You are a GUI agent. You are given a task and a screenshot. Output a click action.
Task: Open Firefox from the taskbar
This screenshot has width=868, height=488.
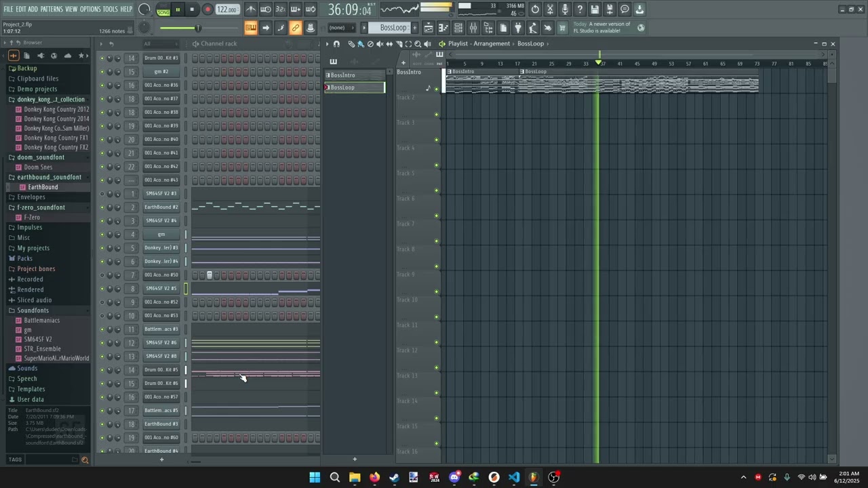pyautogui.click(x=374, y=477)
